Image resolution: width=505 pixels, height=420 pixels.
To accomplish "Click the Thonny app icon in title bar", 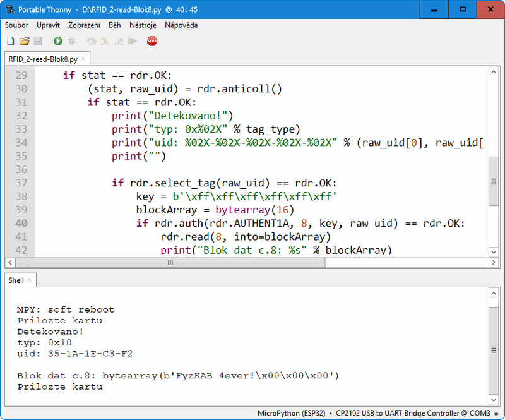I will point(10,9).
